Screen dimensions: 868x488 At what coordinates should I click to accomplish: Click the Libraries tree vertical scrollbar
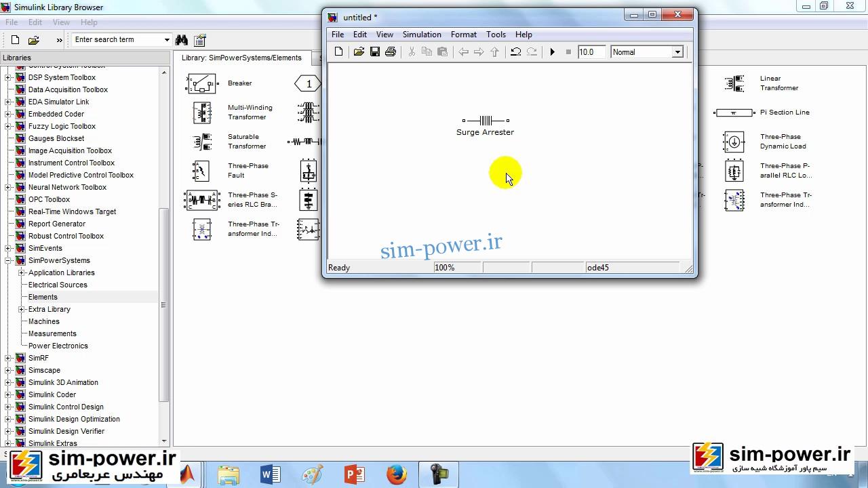pos(163,305)
